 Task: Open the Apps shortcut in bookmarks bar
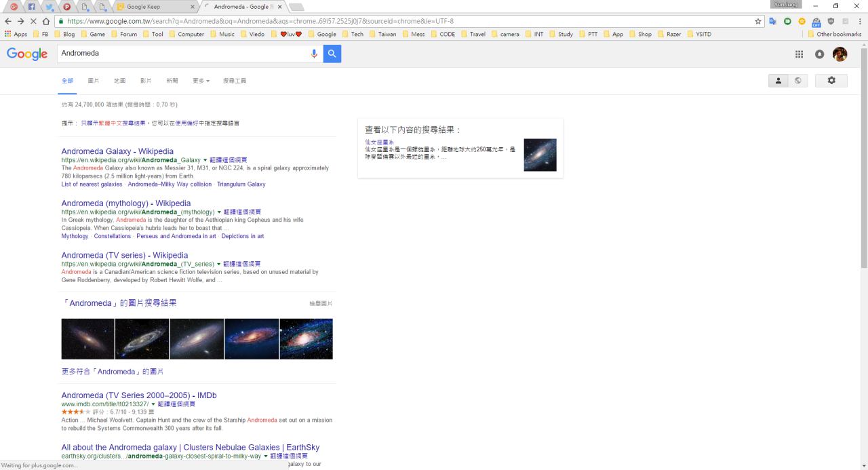pos(16,34)
